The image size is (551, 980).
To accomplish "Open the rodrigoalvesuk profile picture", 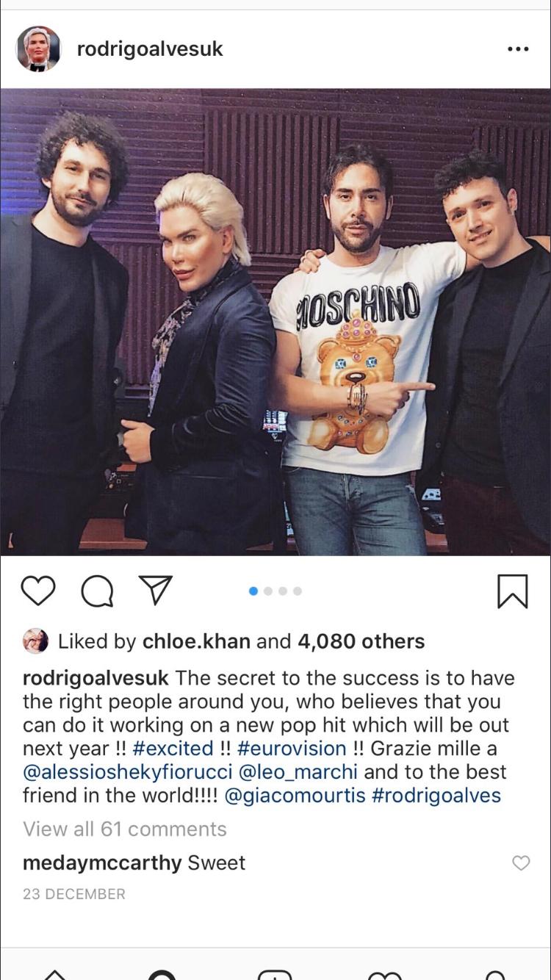I will coord(38,49).
